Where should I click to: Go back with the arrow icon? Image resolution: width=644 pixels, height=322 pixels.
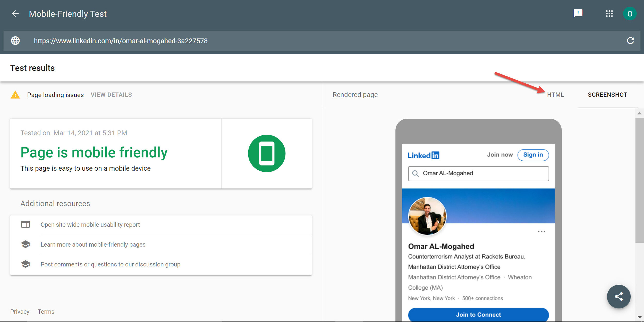(15, 14)
